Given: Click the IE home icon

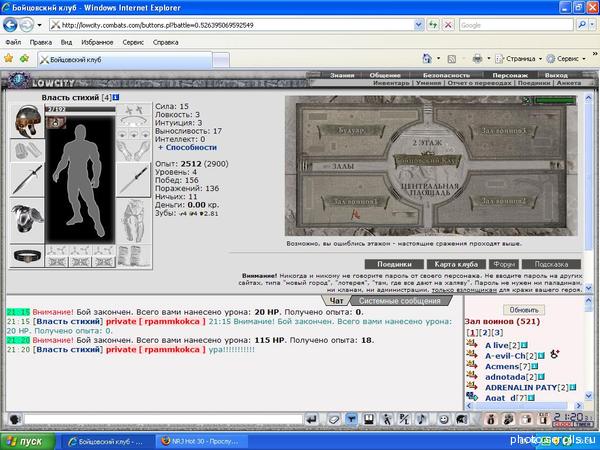Looking at the screenshot, I should pyautogui.click(x=427, y=59).
